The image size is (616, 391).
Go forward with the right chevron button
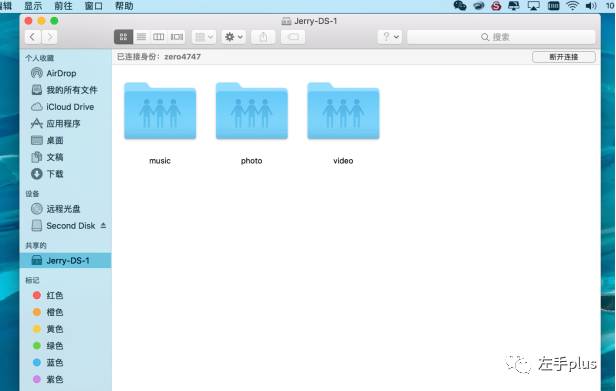50,37
